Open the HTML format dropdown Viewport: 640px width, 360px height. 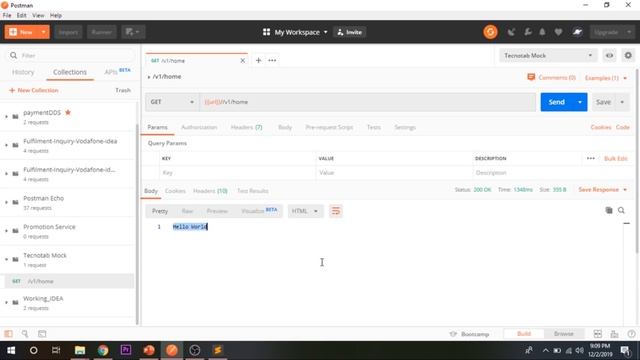click(304, 211)
